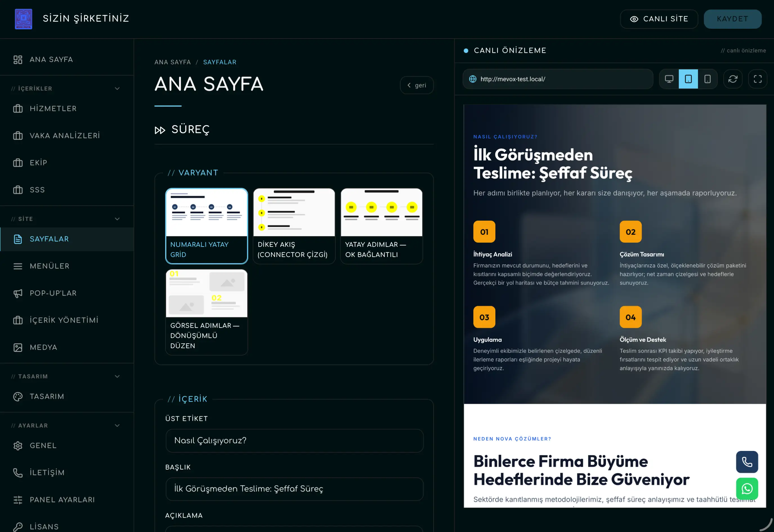Select the Görsel Adımlar variant
This screenshot has height=532, width=774.
click(x=207, y=312)
